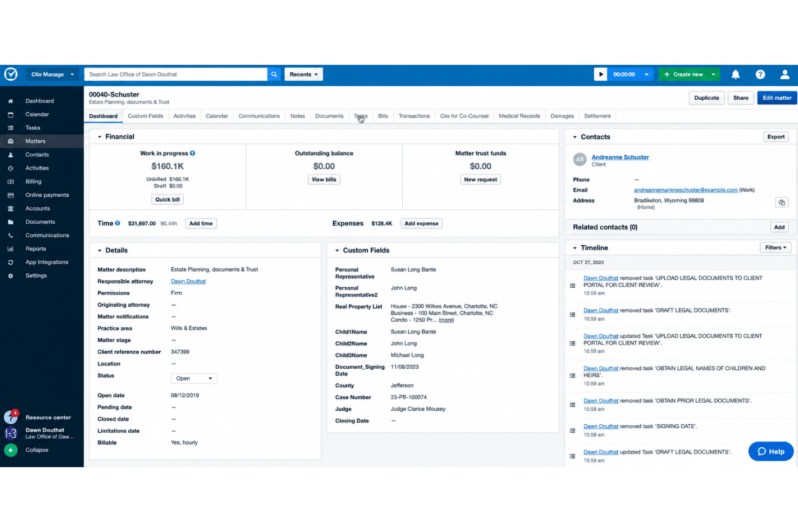Open the Timeline Filters dropdown
The image size is (798, 532).
click(776, 247)
